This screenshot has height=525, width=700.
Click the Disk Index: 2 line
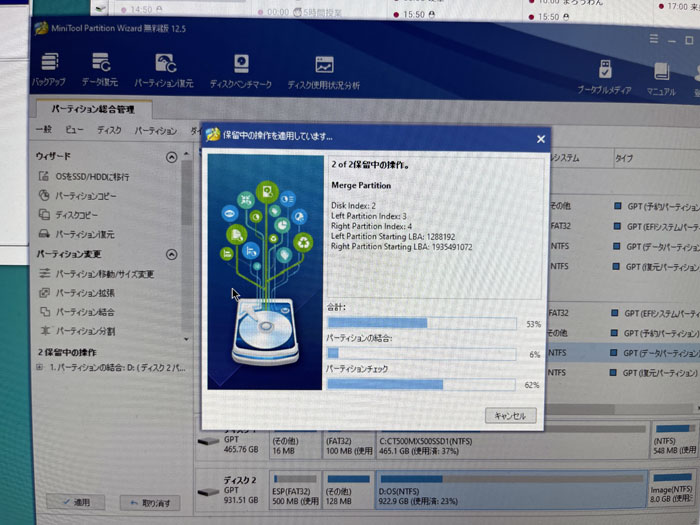[x=353, y=206]
